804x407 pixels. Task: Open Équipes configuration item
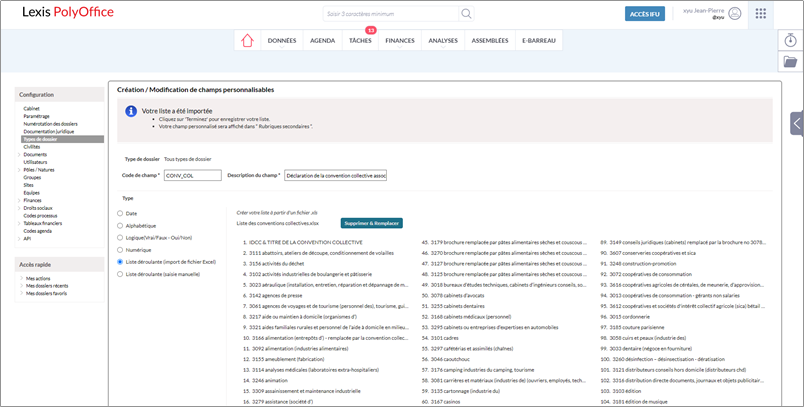[x=31, y=193]
